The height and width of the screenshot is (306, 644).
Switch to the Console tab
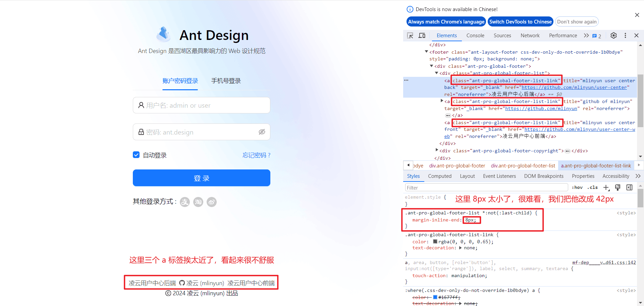click(475, 36)
